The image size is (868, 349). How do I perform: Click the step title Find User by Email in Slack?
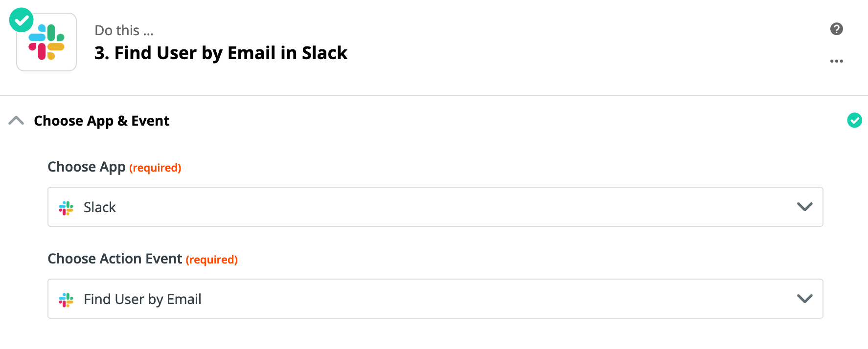click(221, 53)
